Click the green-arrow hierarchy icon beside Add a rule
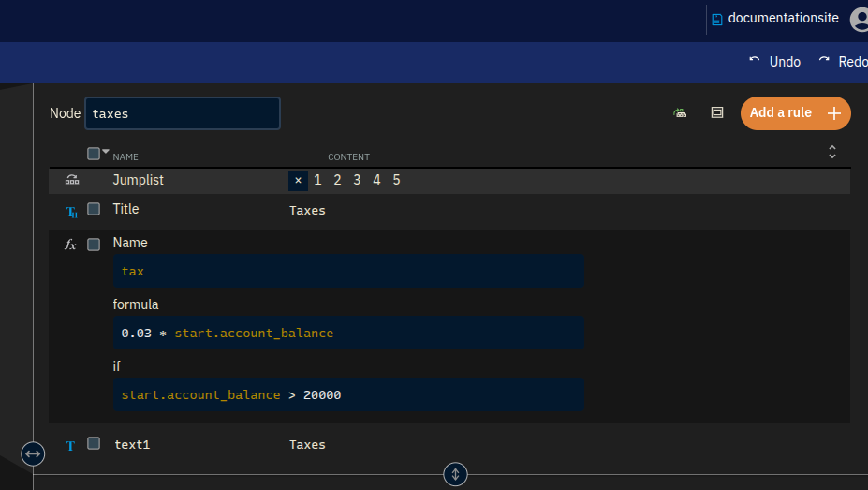Viewport: 868px width, 490px height. coord(680,113)
